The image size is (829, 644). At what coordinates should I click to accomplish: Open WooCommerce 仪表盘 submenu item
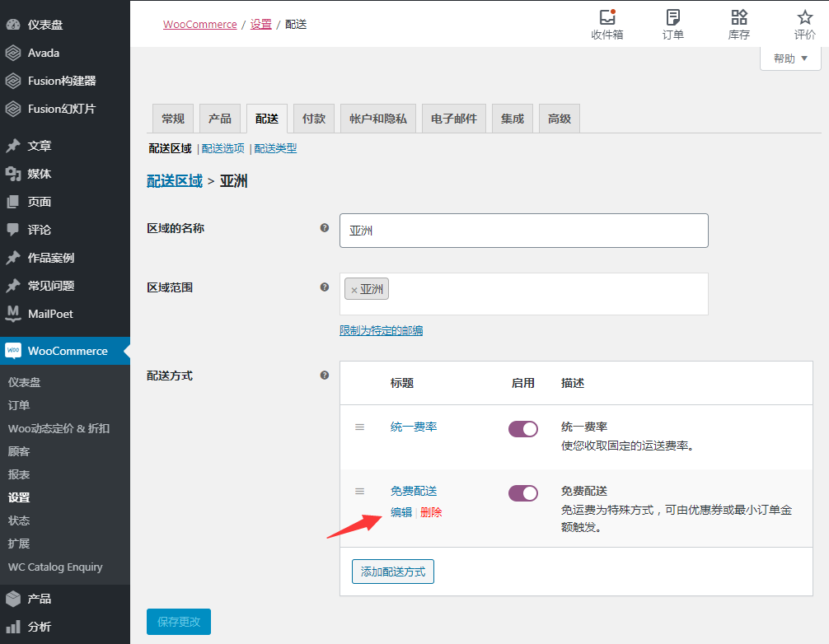click(25, 382)
